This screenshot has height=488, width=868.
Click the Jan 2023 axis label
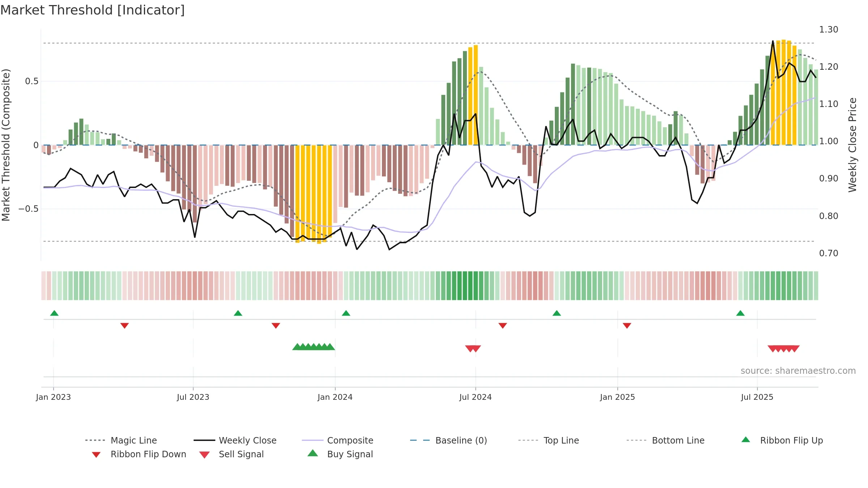pyautogui.click(x=54, y=397)
